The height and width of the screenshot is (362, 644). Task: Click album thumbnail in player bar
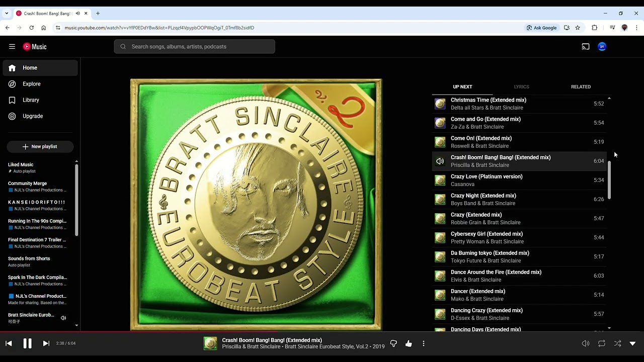click(x=210, y=343)
